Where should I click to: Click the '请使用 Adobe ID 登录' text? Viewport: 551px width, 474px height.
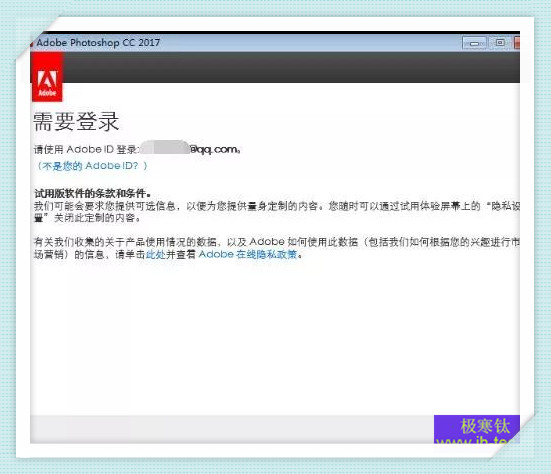click(x=86, y=149)
